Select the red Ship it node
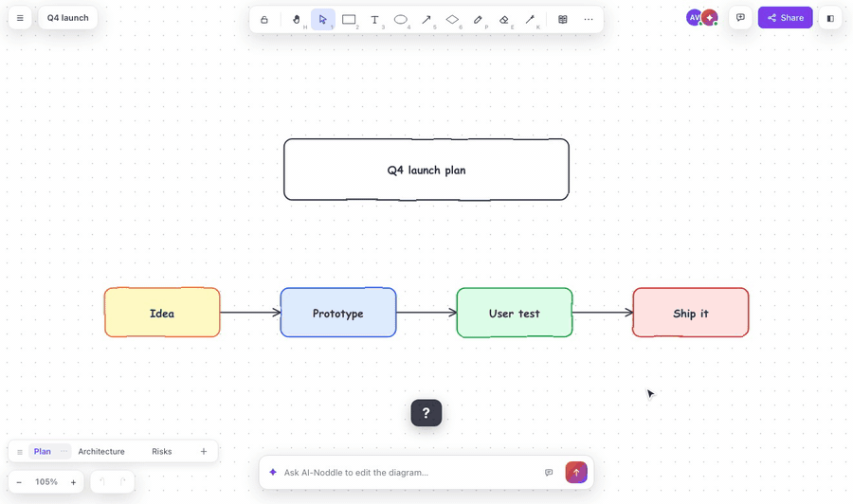Screen dimensions: 853x504 click(x=690, y=313)
